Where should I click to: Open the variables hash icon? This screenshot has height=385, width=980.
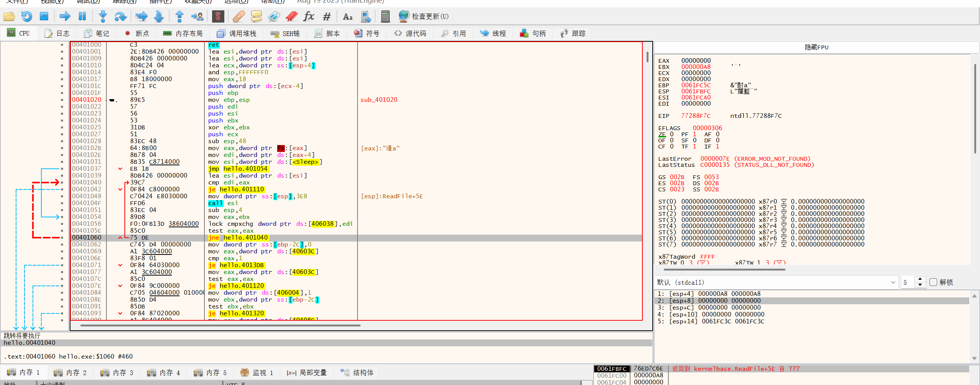coord(327,16)
